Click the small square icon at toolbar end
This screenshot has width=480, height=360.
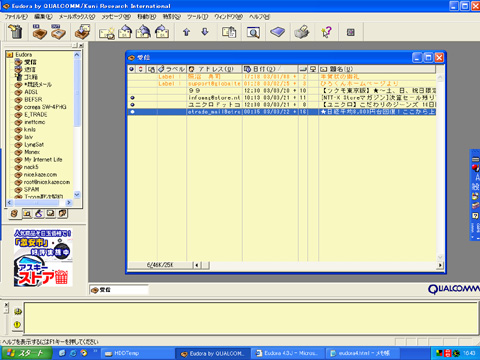pos(350,32)
